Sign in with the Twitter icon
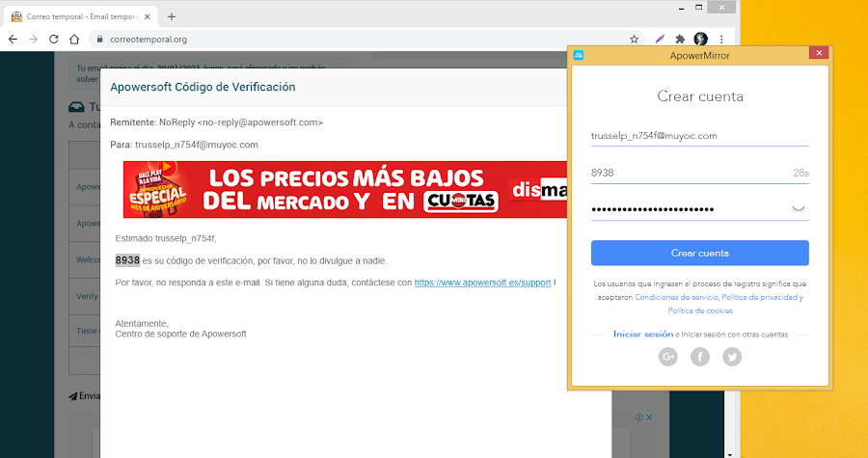Screen dimensions: 868x458 (732, 357)
